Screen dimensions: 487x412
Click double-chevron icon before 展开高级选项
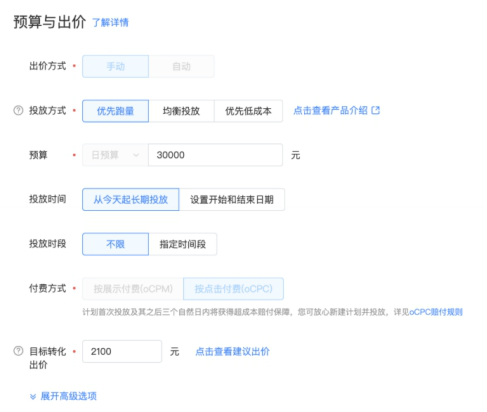tap(33, 396)
